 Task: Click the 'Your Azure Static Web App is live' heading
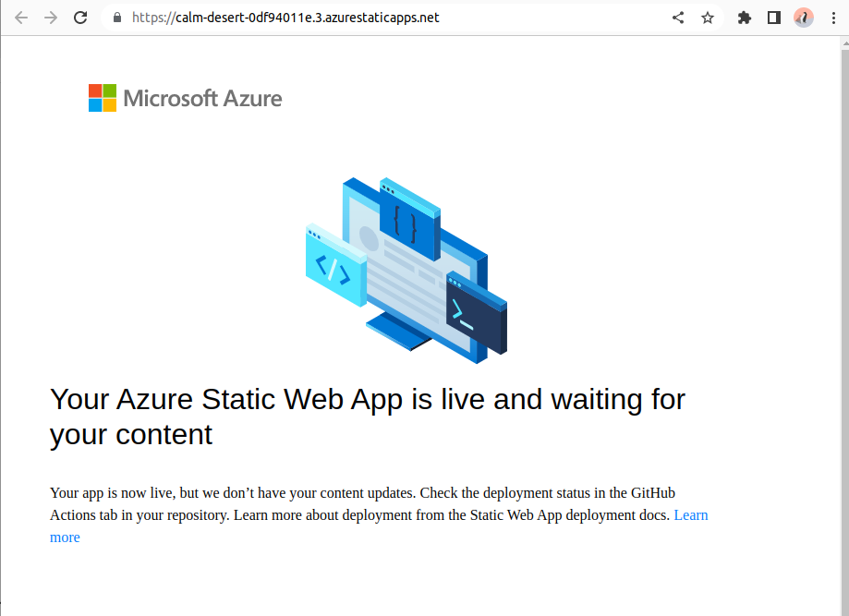[368, 417]
